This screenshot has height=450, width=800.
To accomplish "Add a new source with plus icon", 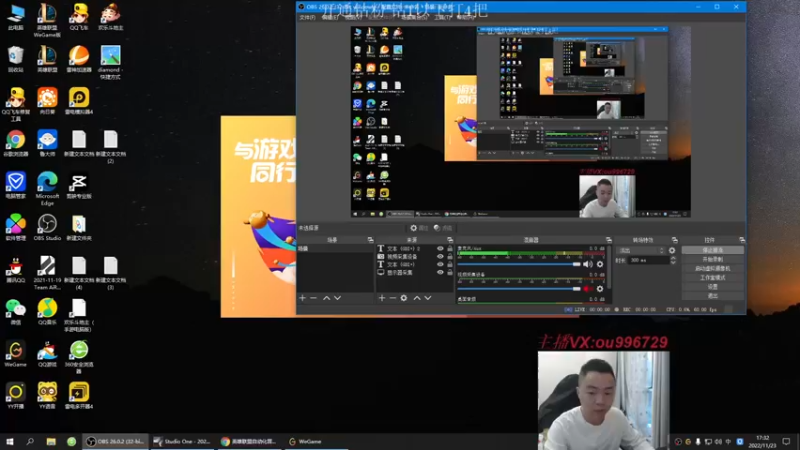I will [x=382, y=298].
